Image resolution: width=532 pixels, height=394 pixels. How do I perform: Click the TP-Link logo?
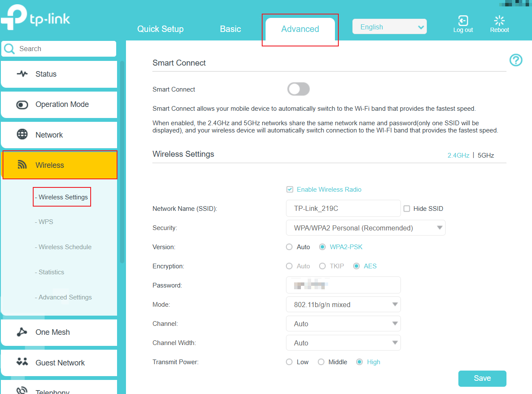pyautogui.click(x=36, y=17)
